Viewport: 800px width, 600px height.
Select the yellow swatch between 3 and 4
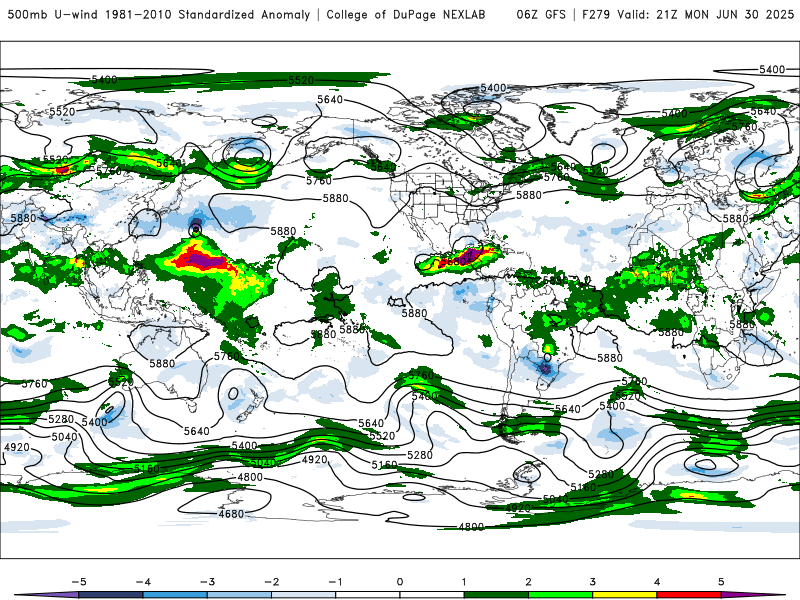click(624, 595)
